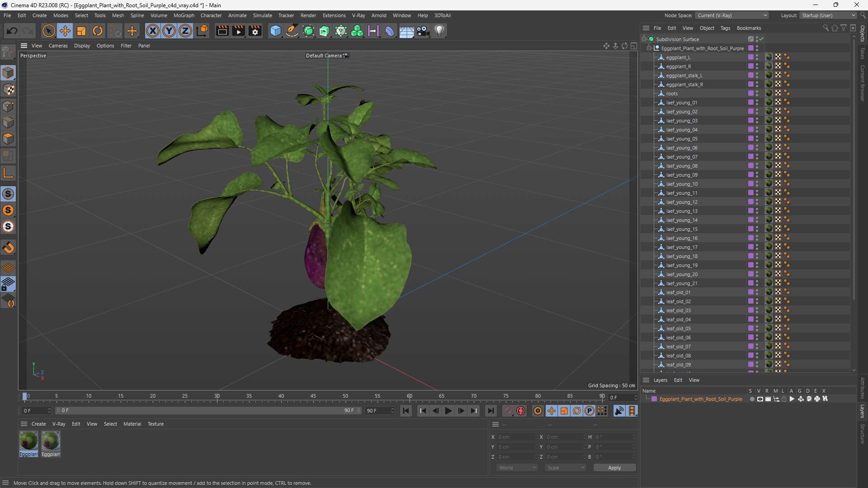Viewport: 868px width, 488px height.
Task: Click the Floor grid icon
Action: pyautogui.click(x=406, y=31)
